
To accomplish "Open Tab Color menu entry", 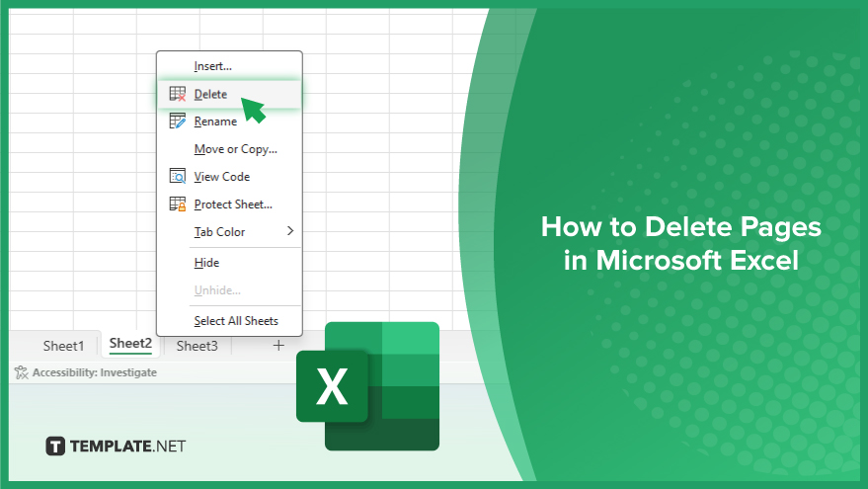I will [x=229, y=232].
